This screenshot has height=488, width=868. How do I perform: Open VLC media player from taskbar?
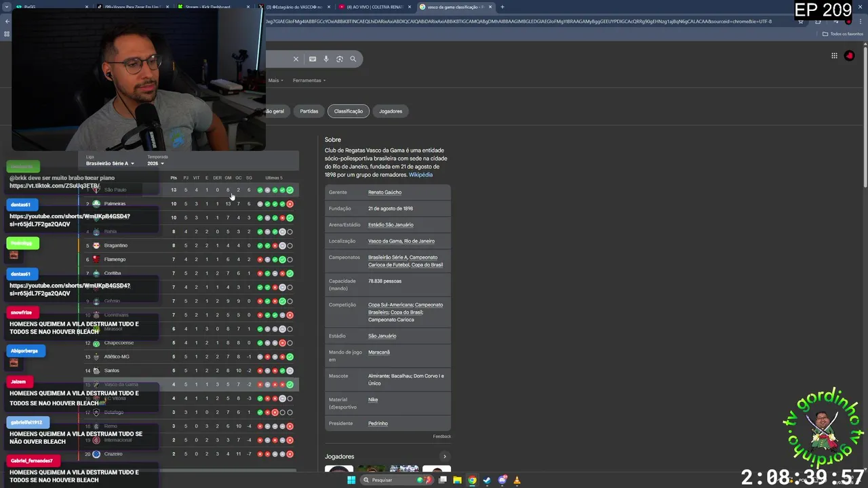(x=517, y=480)
